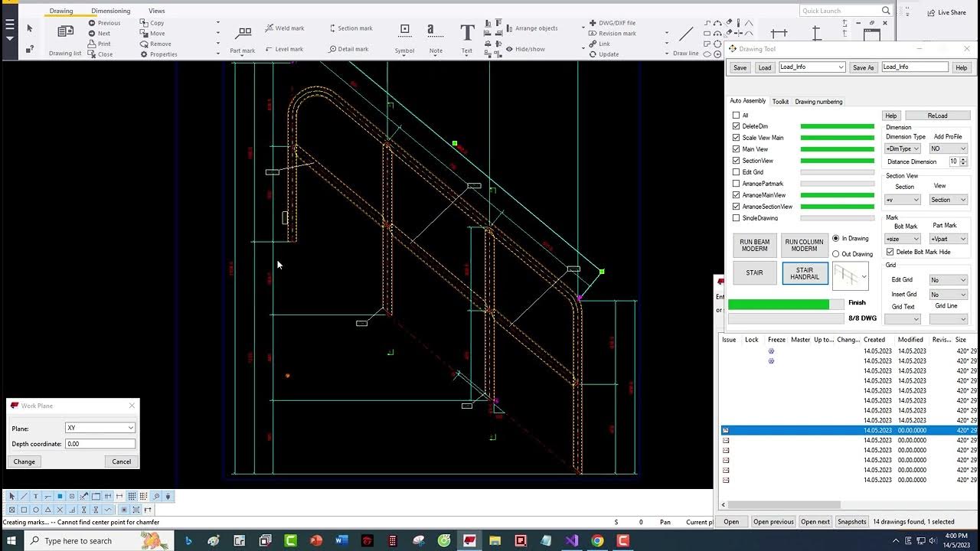This screenshot has height=551, width=980.
Task: Select the Draw line tool
Action: click(686, 40)
